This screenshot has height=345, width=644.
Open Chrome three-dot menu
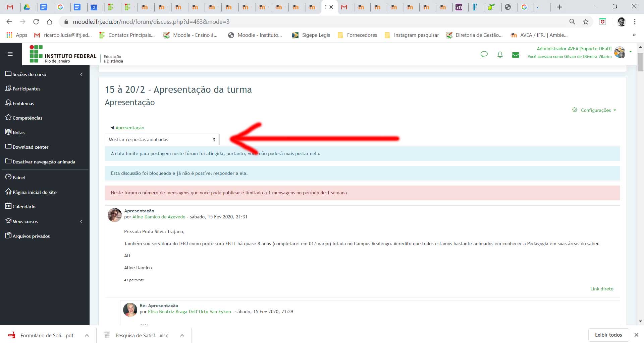(635, 22)
